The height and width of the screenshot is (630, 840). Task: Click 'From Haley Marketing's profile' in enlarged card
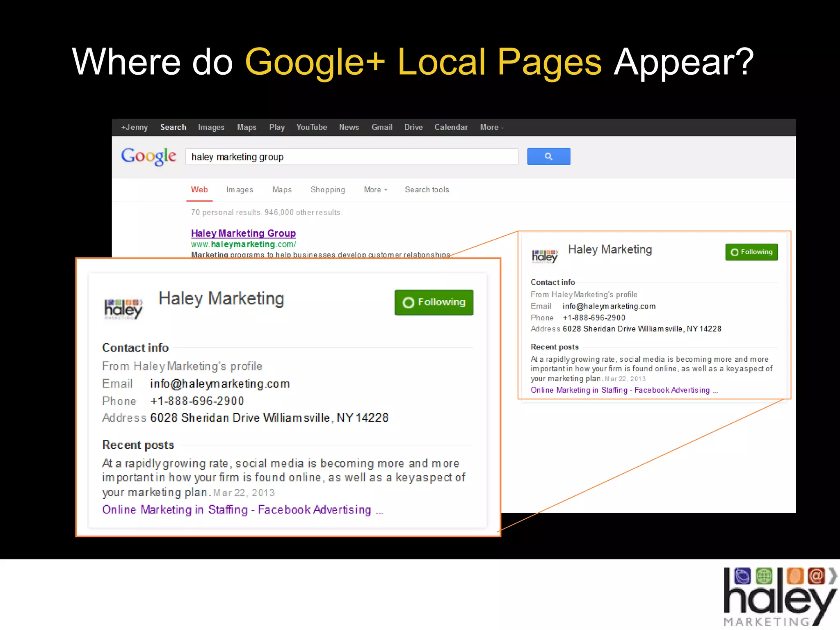pos(182,366)
